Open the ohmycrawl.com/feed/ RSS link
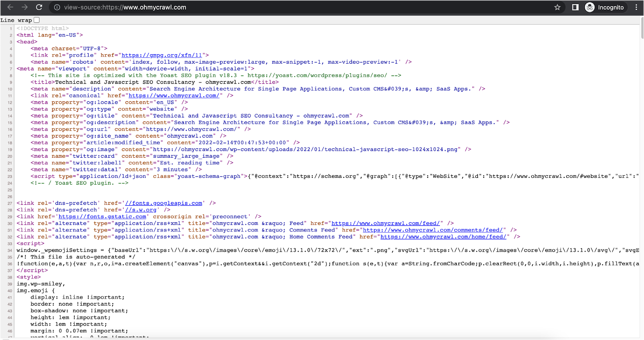This screenshot has height=340, width=644. point(386,223)
